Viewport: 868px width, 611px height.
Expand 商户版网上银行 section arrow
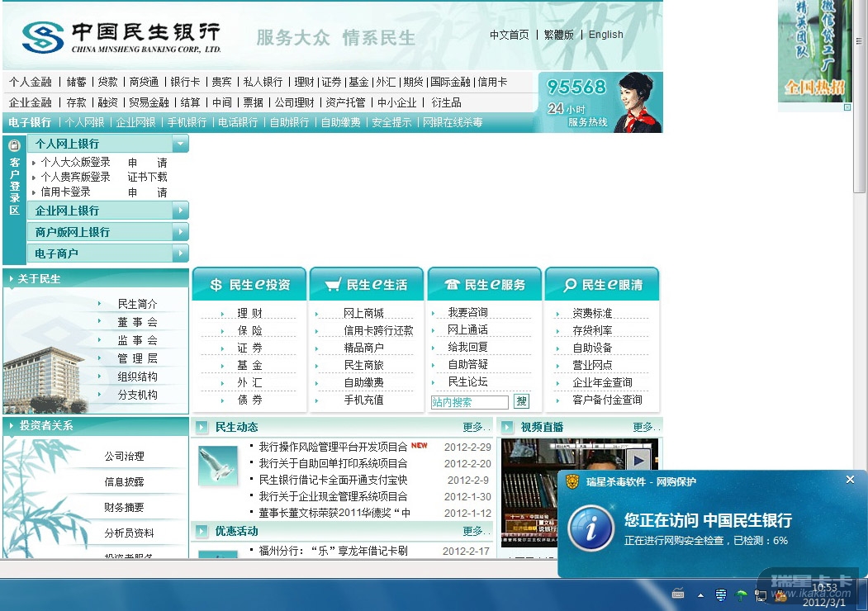(x=180, y=232)
